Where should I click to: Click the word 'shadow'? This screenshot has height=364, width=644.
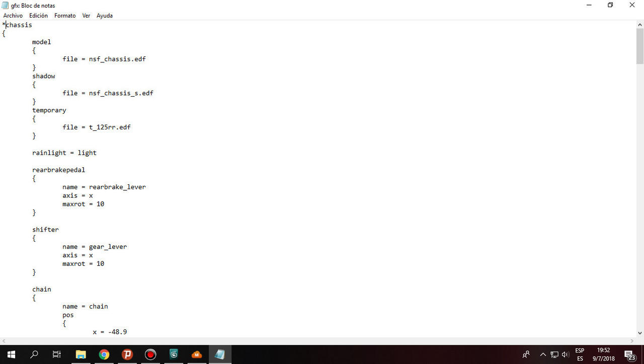coord(44,76)
